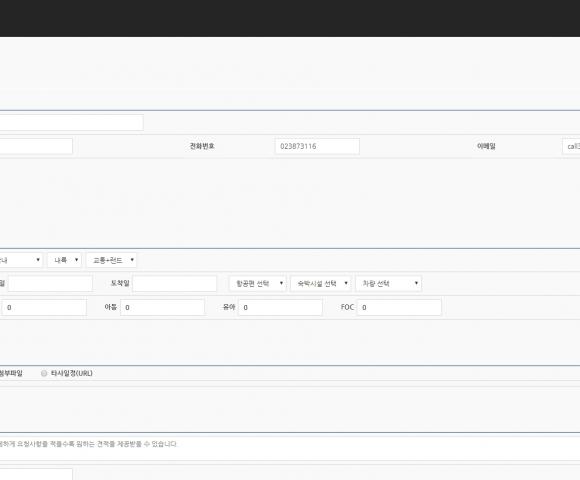The image size is (580, 480).
Task: Open the leftmost partially visible dropdown before 나륙
Action: 21,260
